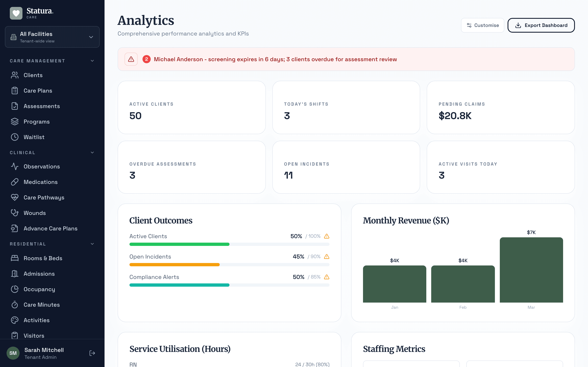Click the Waitlist clock icon

point(14,137)
